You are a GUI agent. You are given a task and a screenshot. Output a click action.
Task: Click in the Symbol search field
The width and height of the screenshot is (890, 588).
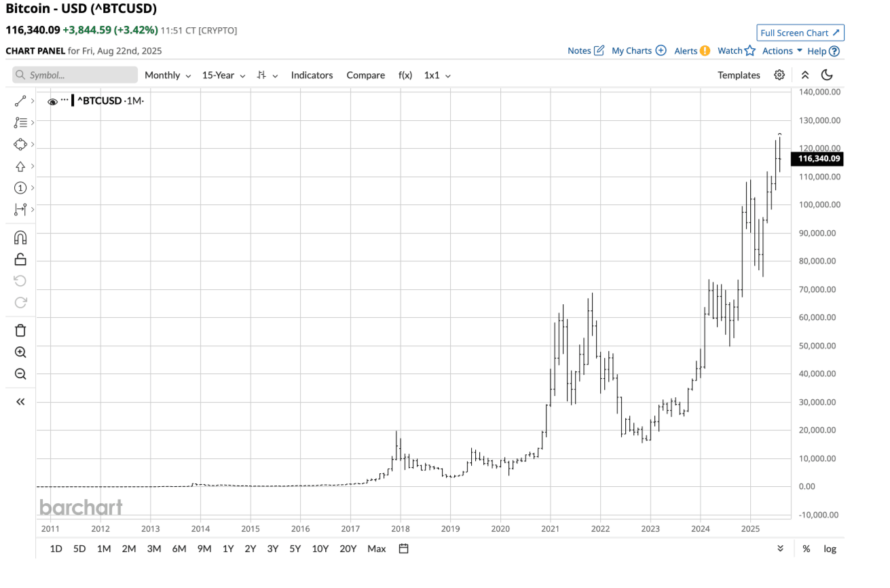75,75
